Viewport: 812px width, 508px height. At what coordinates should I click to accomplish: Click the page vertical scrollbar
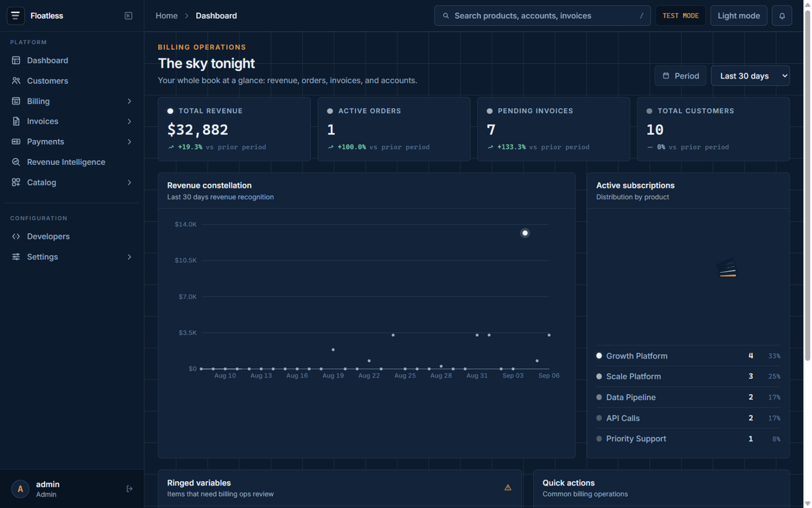(x=807, y=186)
